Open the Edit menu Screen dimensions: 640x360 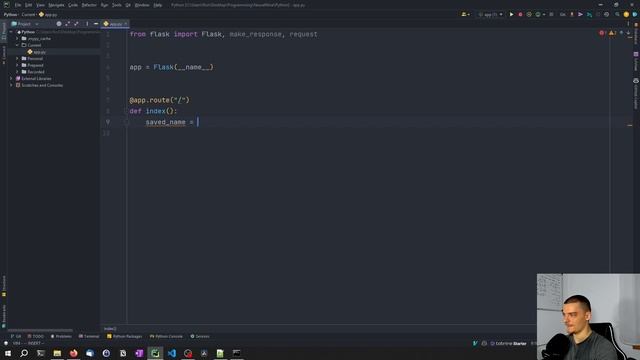point(29,5)
